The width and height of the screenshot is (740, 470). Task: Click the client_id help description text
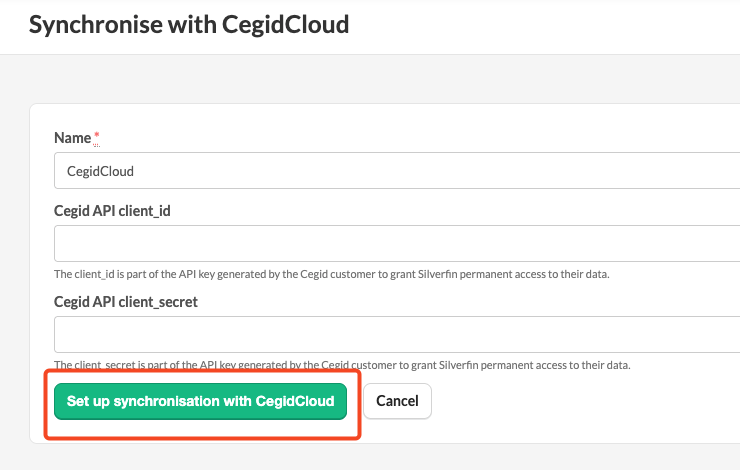coord(331,273)
